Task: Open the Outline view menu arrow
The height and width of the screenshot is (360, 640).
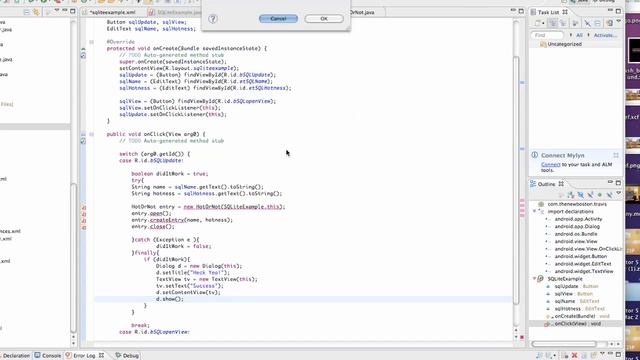Action: click(x=619, y=193)
